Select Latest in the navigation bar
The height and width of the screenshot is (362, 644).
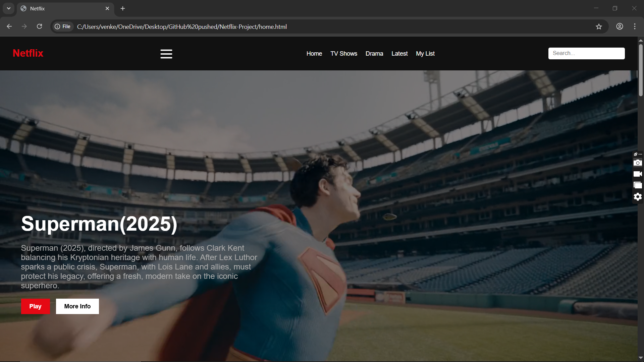tap(399, 54)
